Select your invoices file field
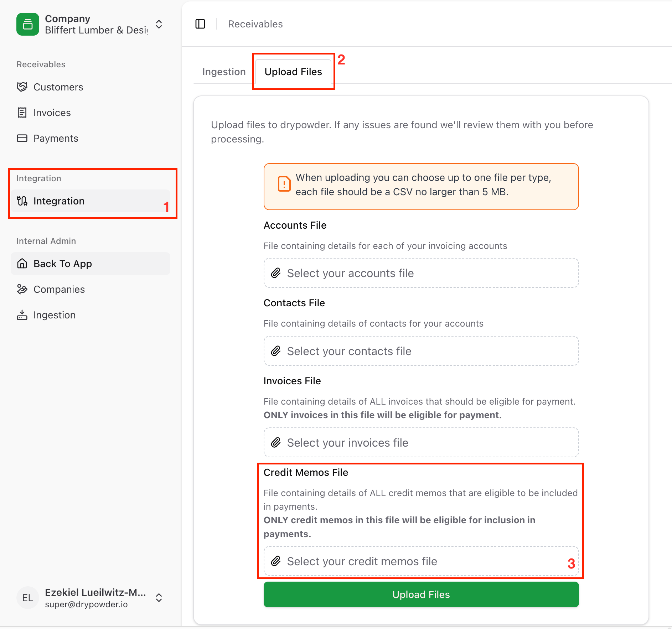The width and height of the screenshot is (672, 629). click(x=421, y=442)
